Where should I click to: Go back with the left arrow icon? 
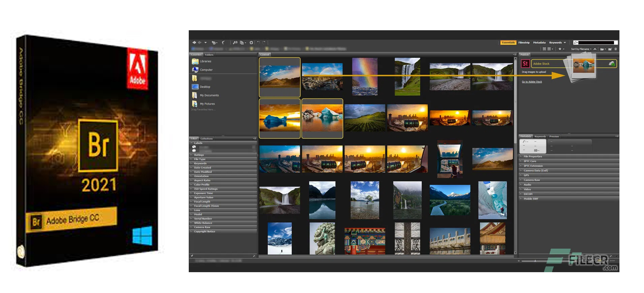point(194,43)
